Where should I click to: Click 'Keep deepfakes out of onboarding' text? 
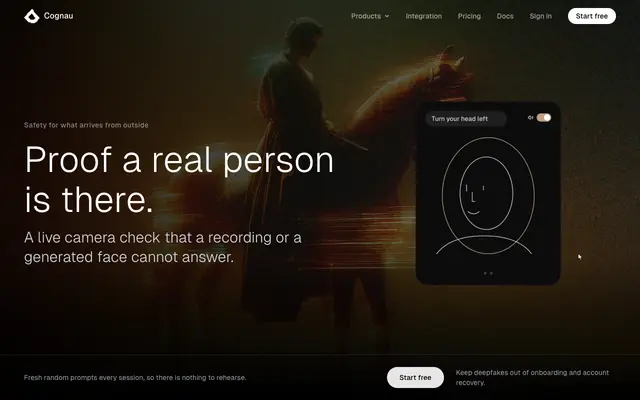(x=532, y=378)
